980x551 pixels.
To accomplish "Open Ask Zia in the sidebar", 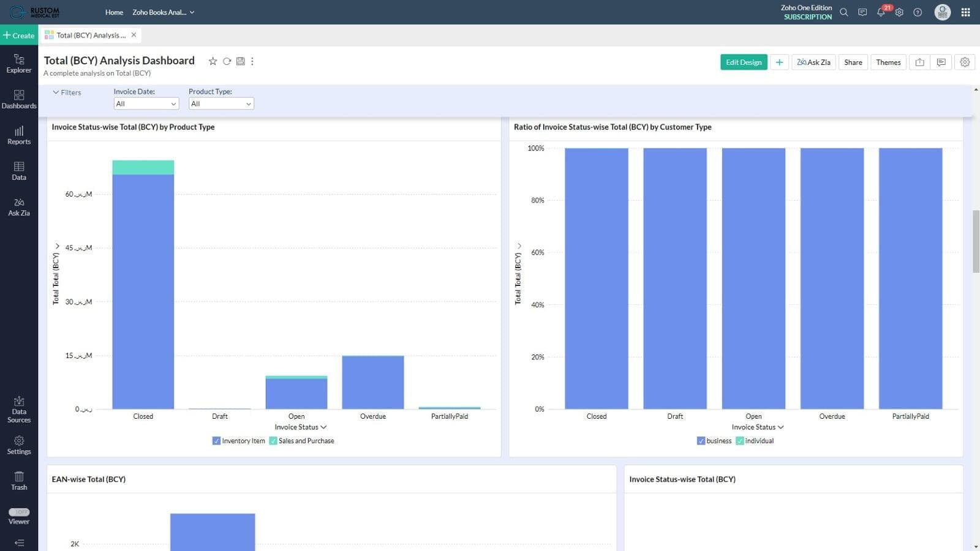I will coord(19,207).
